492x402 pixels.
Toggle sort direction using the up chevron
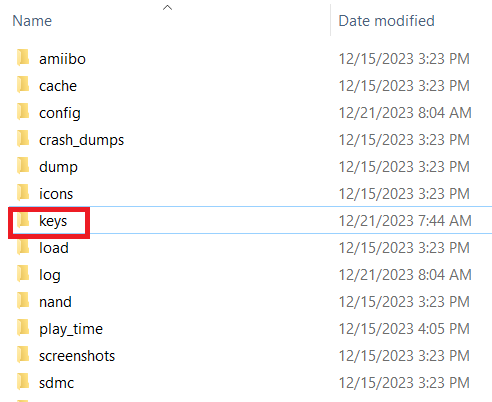click(x=167, y=7)
